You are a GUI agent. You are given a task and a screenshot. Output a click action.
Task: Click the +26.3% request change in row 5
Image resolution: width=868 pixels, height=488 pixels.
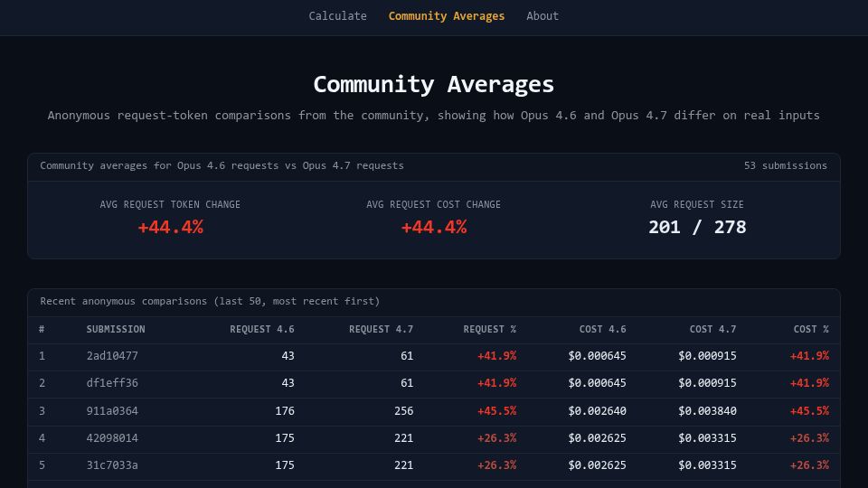[x=496, y=465]
